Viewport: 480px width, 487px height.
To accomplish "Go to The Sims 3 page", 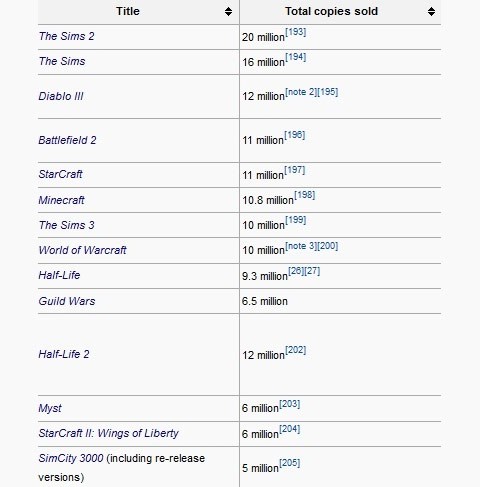I will pos(66,225).
